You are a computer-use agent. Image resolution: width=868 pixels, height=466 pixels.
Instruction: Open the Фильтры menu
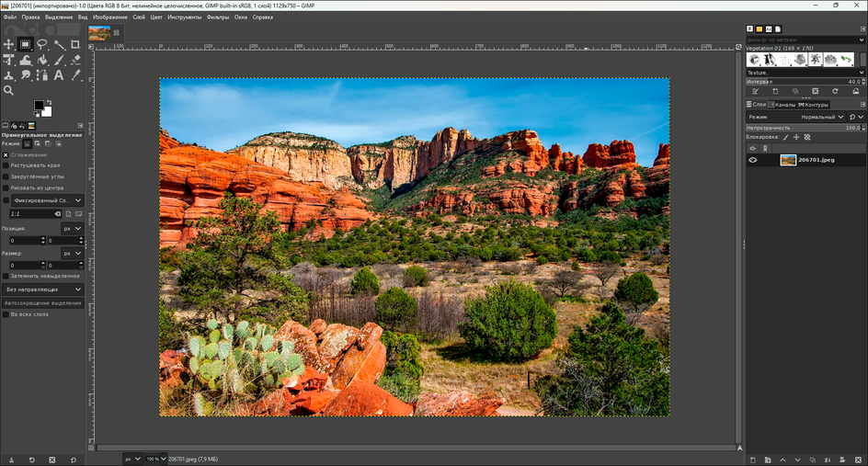pos(218,17)
